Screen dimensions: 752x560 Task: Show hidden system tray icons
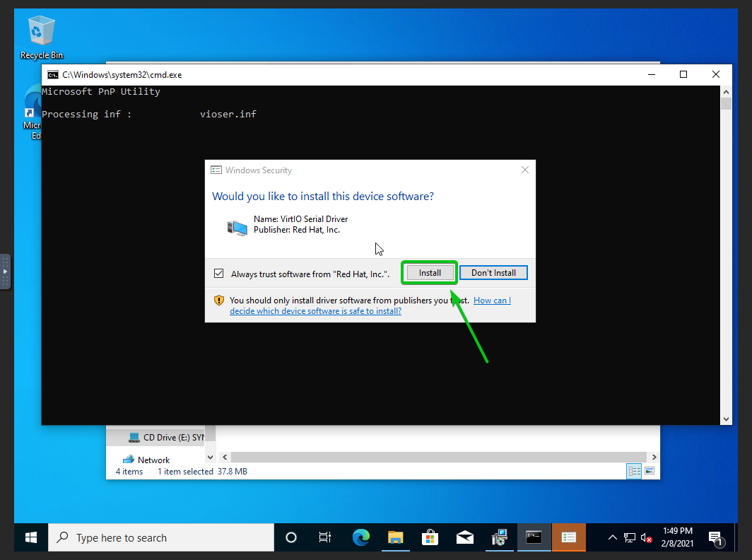[x=612, y=538]
